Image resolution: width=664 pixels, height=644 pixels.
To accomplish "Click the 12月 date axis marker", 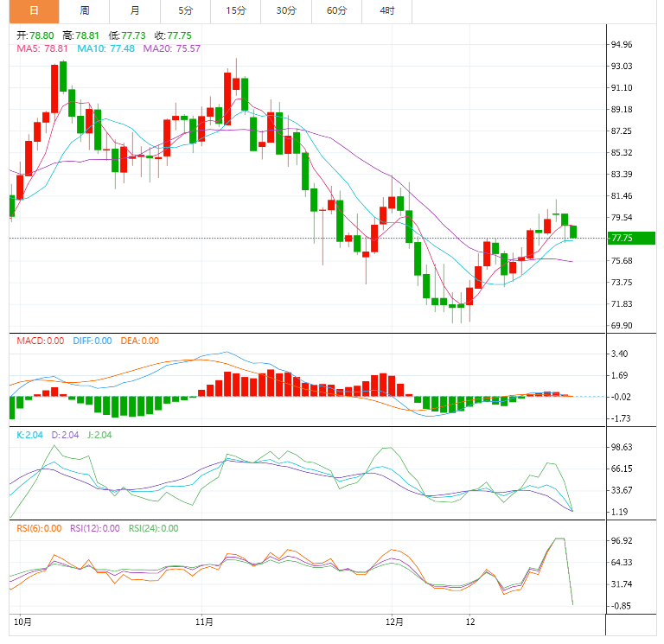I will [394, 622].
